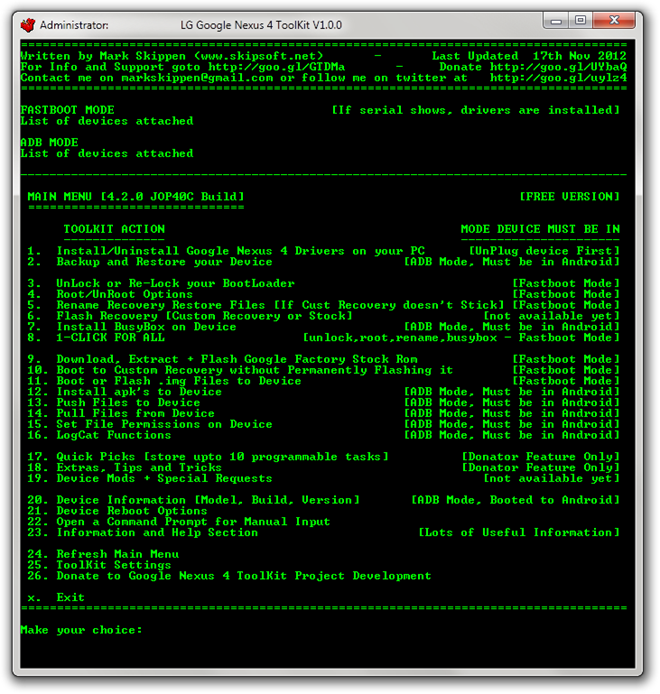Click option 24 Refresh Main Menu
660x694 pixels.
(x=103, y=554)
